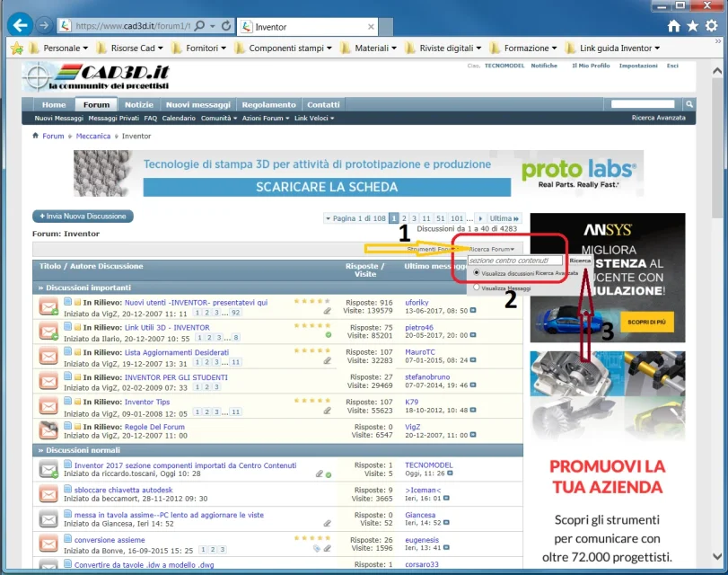Click the Esci logout link

point(672,66)
